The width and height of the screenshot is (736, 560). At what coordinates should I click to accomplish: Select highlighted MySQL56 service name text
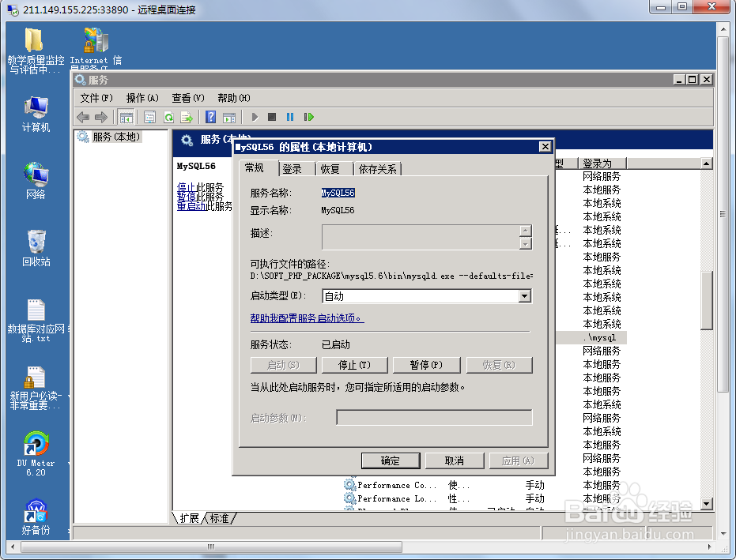coord(338,193)
